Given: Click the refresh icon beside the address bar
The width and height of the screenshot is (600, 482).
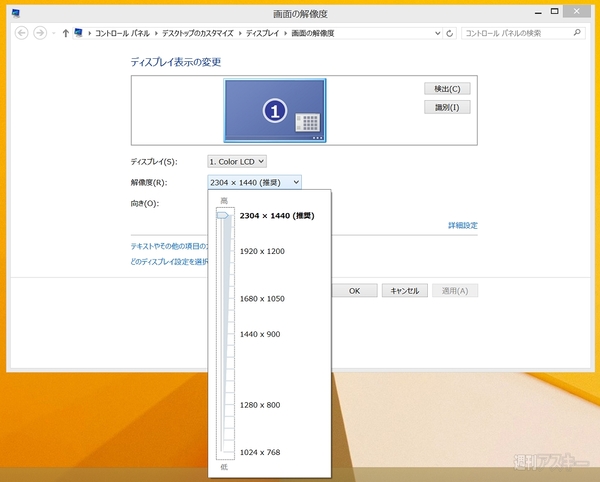Looking at the screenshot, I should pyautogui.click(x=450, y=33).
